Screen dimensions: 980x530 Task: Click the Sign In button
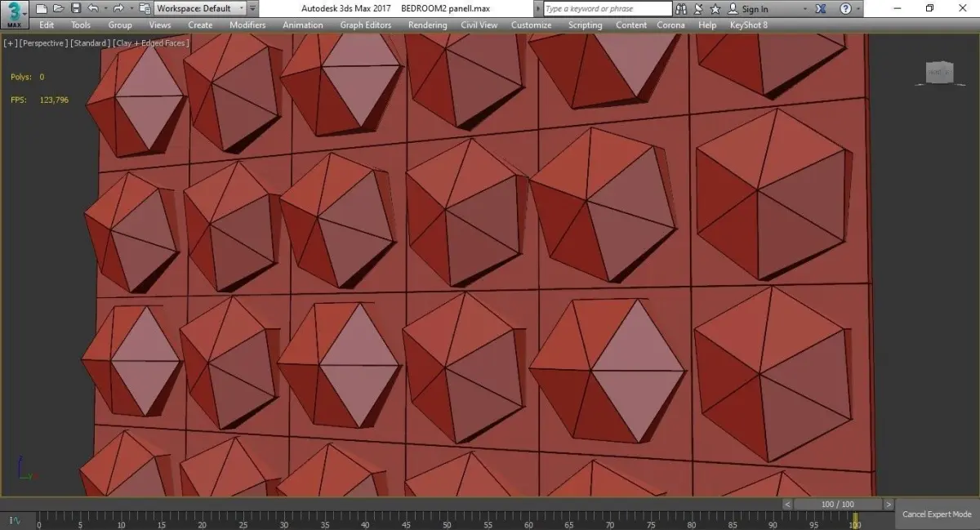748,9
